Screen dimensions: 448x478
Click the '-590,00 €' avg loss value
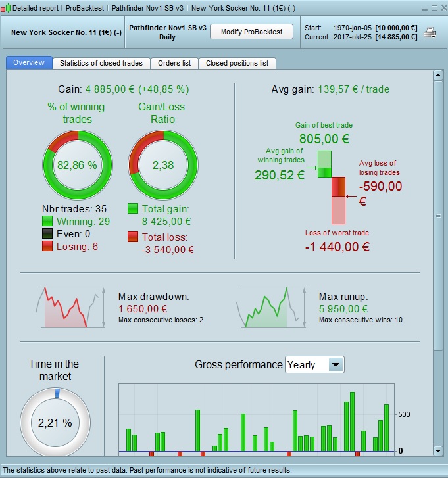381,193
